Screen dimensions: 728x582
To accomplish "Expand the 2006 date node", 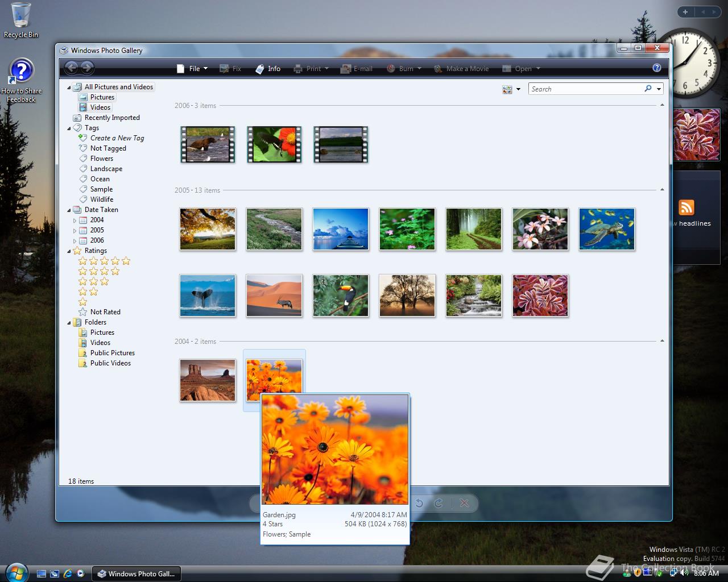I will point(75,241).
